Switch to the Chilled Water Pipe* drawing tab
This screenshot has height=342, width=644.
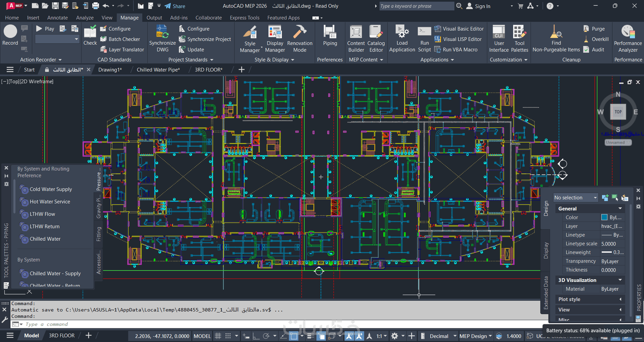[x=158, y=70]
